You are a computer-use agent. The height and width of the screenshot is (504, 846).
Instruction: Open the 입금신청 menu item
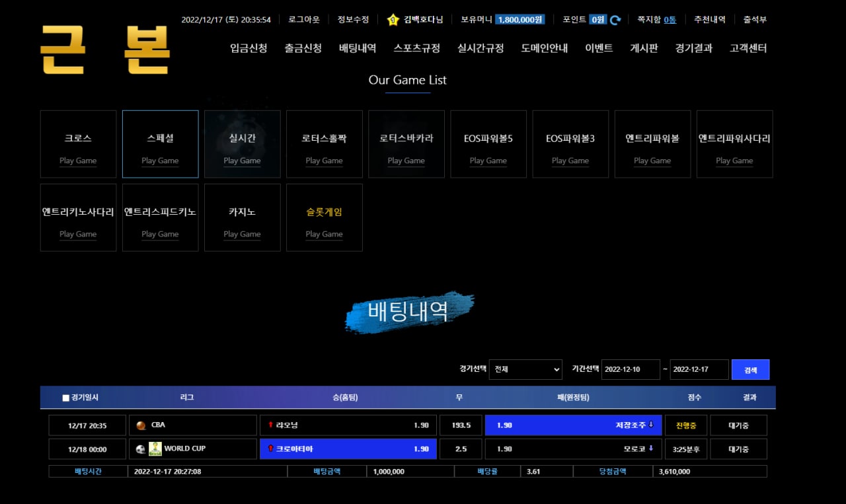pyautogui.click(x=249, y=48)
